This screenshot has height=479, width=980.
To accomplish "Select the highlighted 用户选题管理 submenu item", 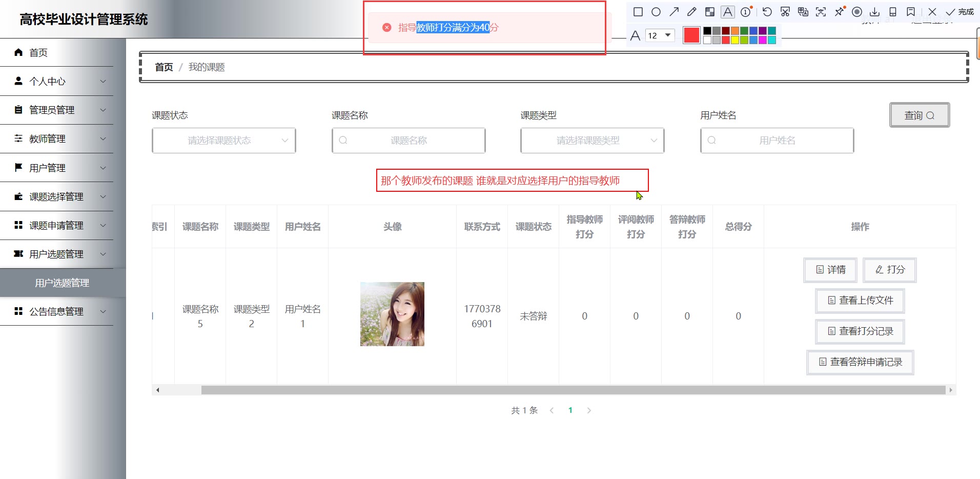I will (63, 283).
